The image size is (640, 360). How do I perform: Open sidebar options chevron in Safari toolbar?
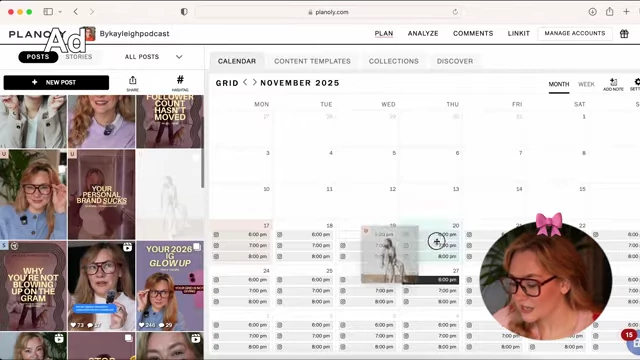[x=60, y=12]
